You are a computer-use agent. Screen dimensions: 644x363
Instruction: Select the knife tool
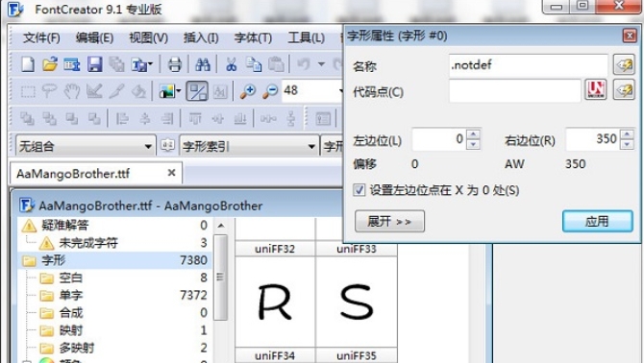pos(116,91)
